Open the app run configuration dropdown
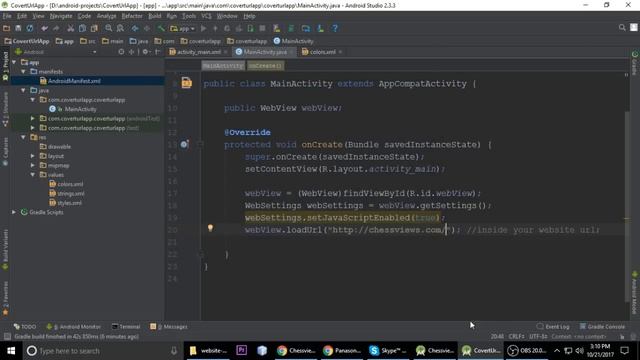Screen dimensions: 640x360 [182, 29]
